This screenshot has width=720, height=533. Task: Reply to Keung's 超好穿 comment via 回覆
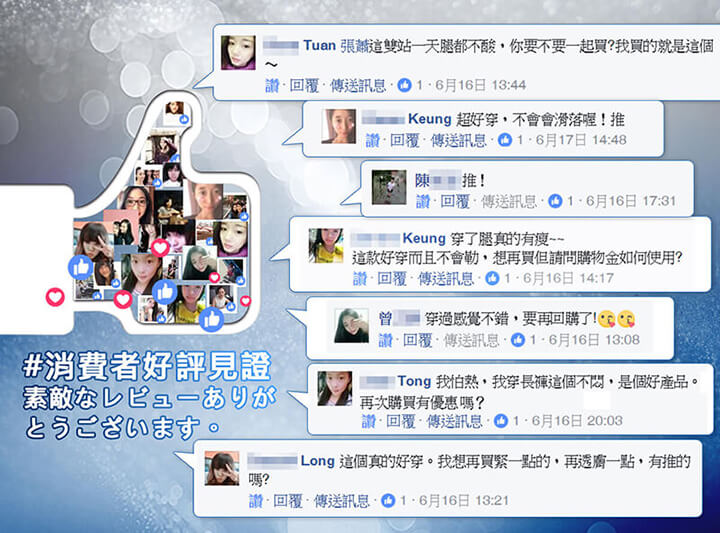(x=405, y=140)
